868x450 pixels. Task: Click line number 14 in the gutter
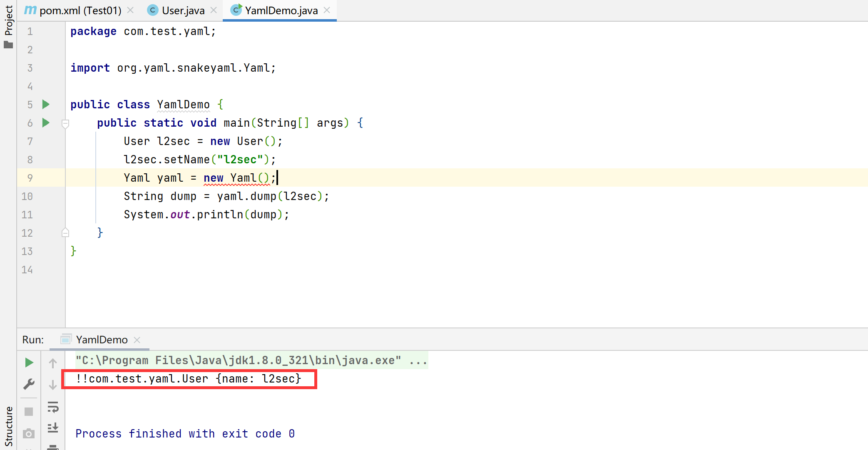pos(27,270)
